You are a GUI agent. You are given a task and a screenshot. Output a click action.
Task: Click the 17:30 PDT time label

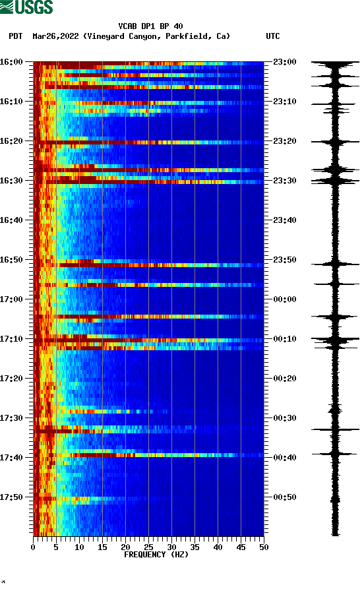coord(11,418)
